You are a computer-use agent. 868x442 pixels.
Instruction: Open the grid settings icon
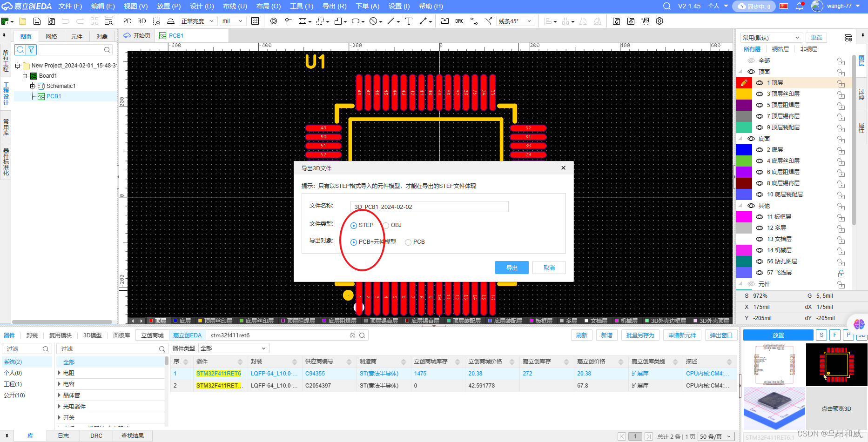pyautogui.click(x=255, y=21)
